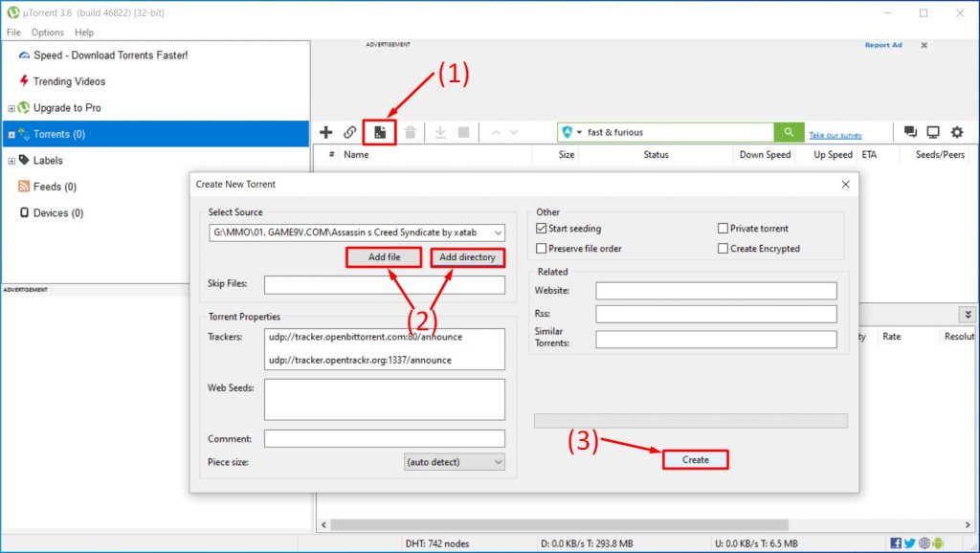This screenshot has height=553, width=980.
Task: Click the Android icon in status bar
Action: [938, 543]
